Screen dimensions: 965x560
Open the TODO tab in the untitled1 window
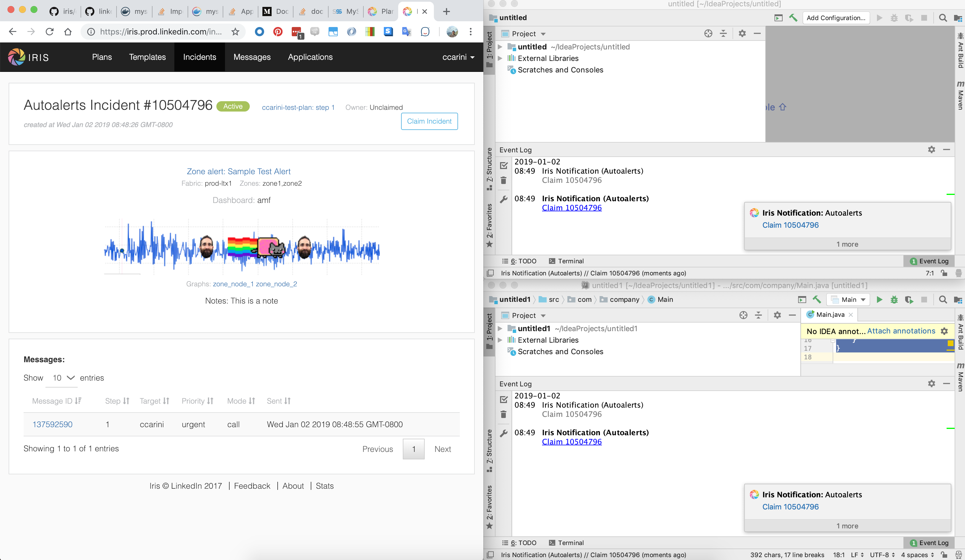pyautogui.click(x=519, y=542)
